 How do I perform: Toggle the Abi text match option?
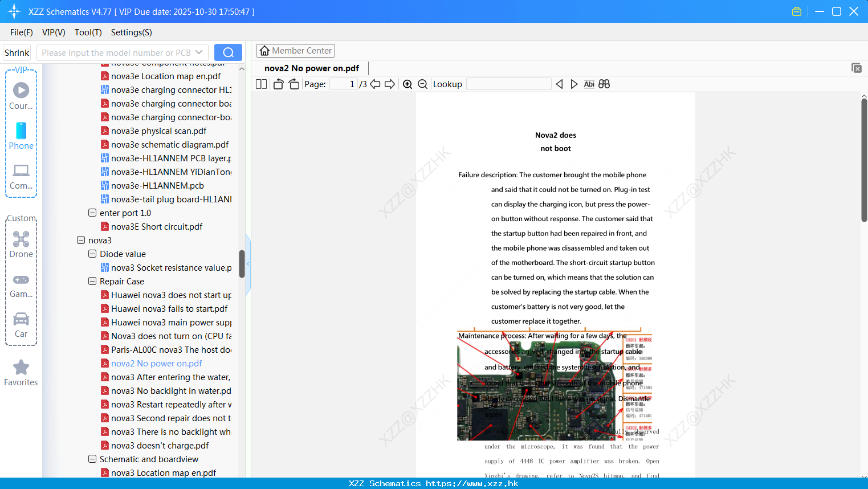point(589,84)
